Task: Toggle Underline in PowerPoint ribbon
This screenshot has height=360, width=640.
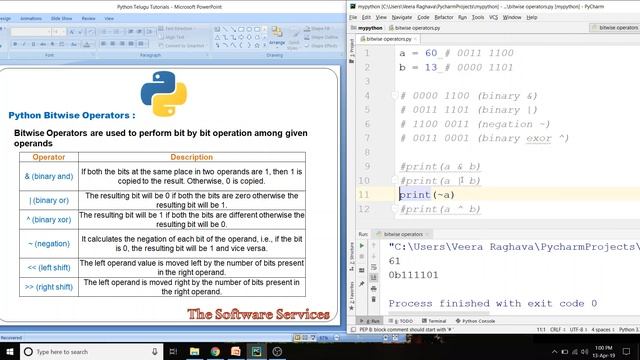Action: point(33,44)
